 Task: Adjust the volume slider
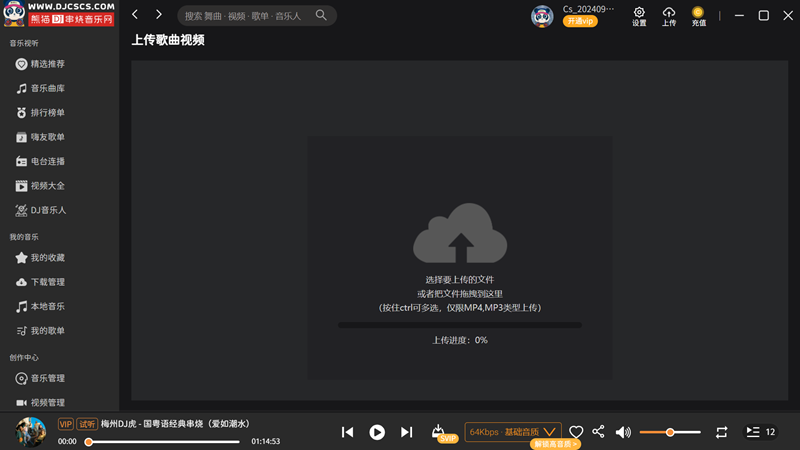[x=670, y=432]
